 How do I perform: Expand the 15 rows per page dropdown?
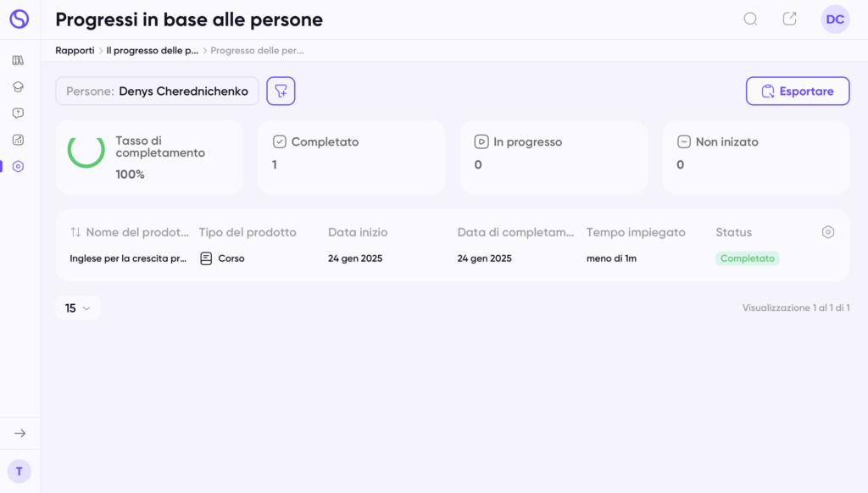click(78, 308)
